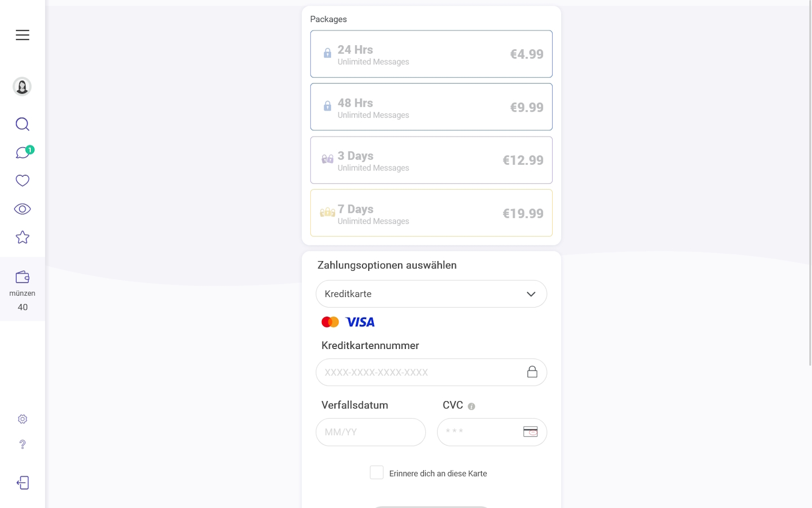
Task: Enable 'Erinnere dich an diese Karte'
Action: click(x=376, y=472)
